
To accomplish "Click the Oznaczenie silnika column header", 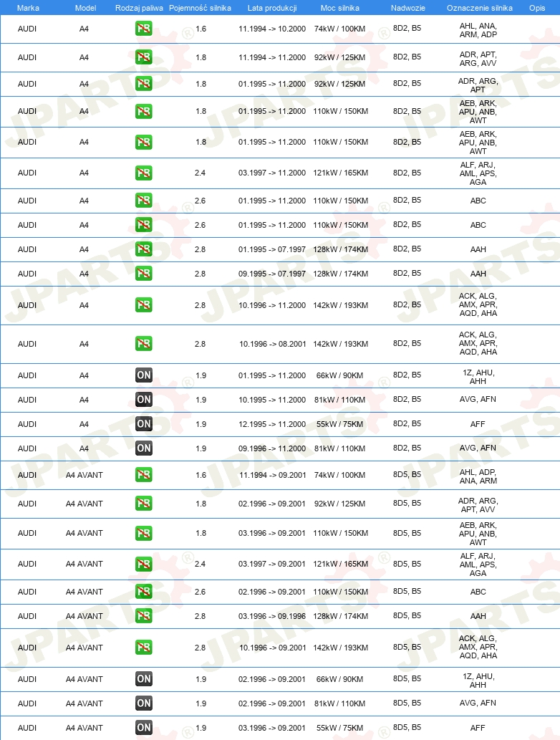I will coord(479,8).
